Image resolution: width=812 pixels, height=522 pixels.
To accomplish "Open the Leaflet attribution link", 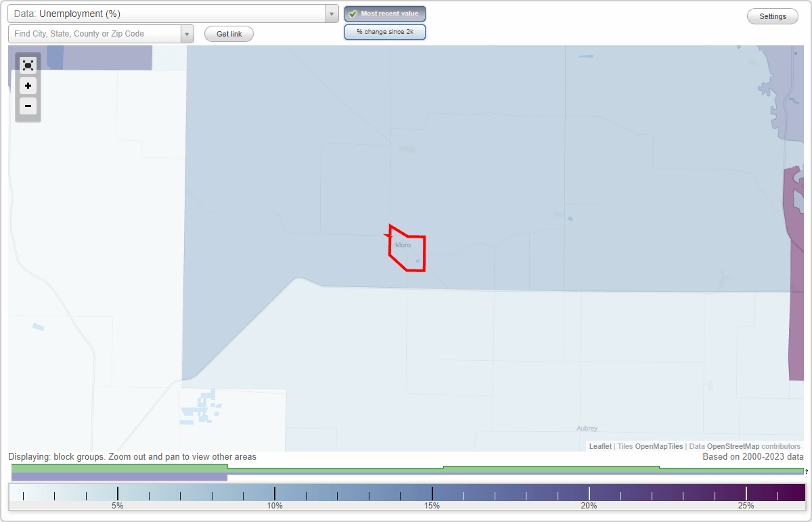I will pos(600,446).
